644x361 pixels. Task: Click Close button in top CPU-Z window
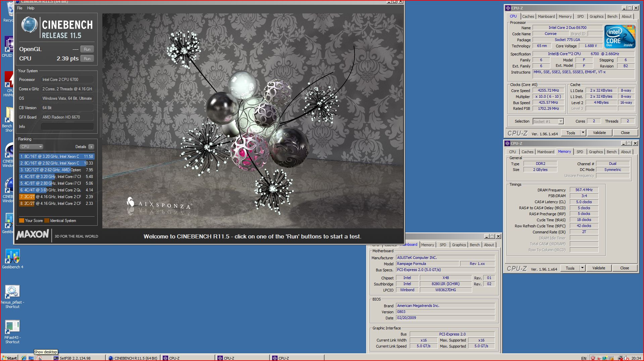coord(625,133)
